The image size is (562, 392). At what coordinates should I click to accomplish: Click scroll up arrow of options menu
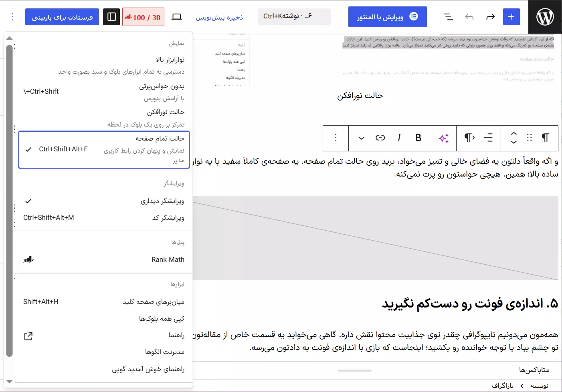[x=10, y=38]
